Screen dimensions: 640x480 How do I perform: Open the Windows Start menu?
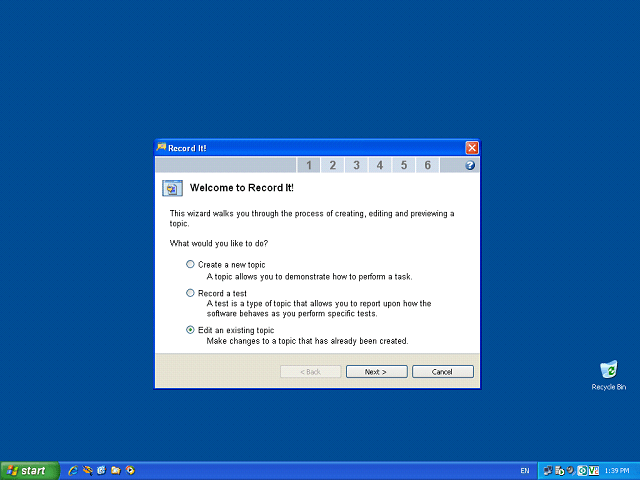pos(29,471)
